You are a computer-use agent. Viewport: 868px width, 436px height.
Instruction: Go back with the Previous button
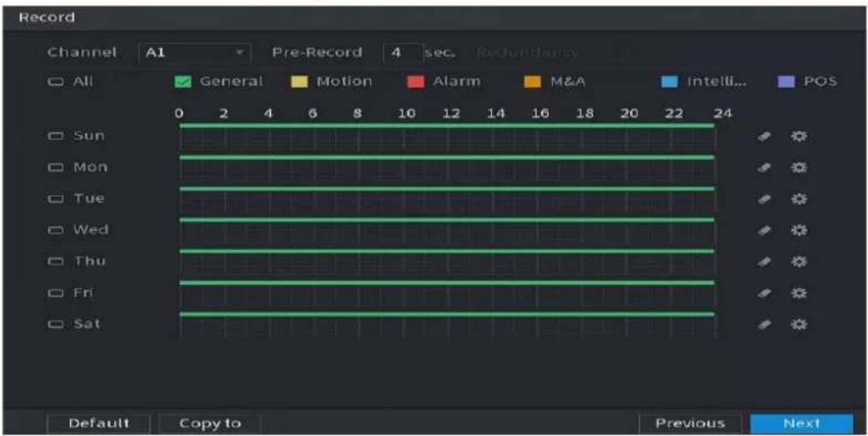[x=690, y=423]
